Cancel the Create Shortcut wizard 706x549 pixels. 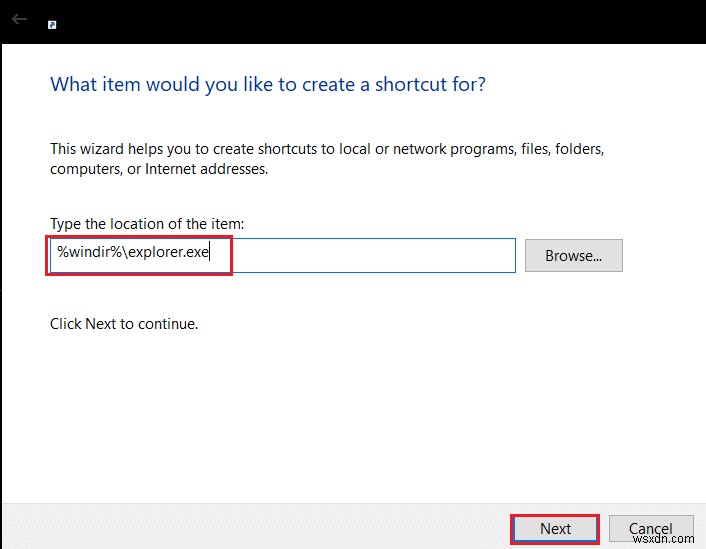pos(650,529)
